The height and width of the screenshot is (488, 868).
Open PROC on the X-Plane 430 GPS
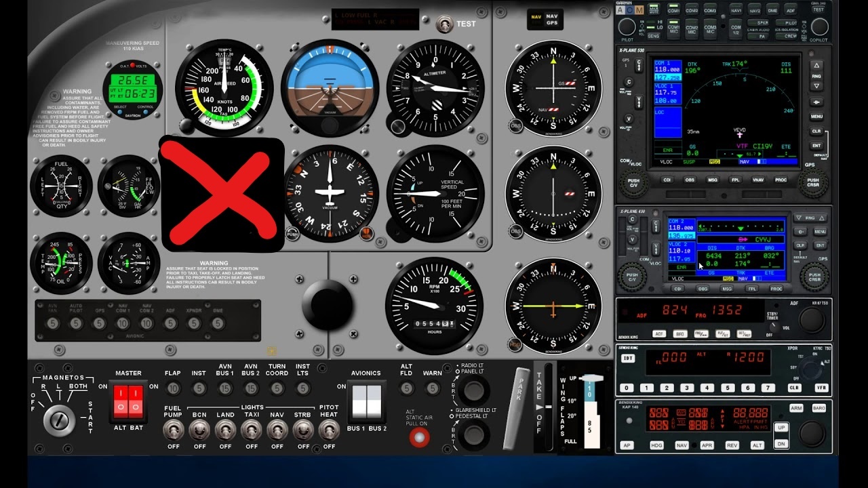point(776,289)
